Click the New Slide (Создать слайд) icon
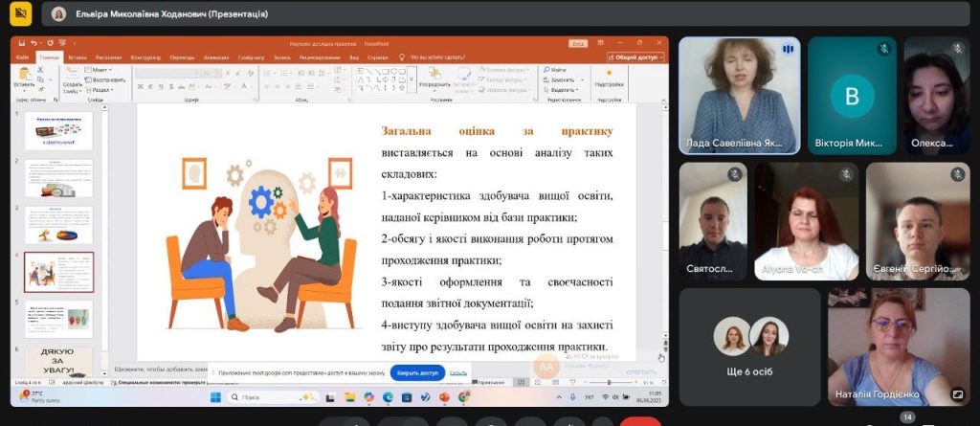Viewport: 980px width, 426px height. (x=72, y=75)
